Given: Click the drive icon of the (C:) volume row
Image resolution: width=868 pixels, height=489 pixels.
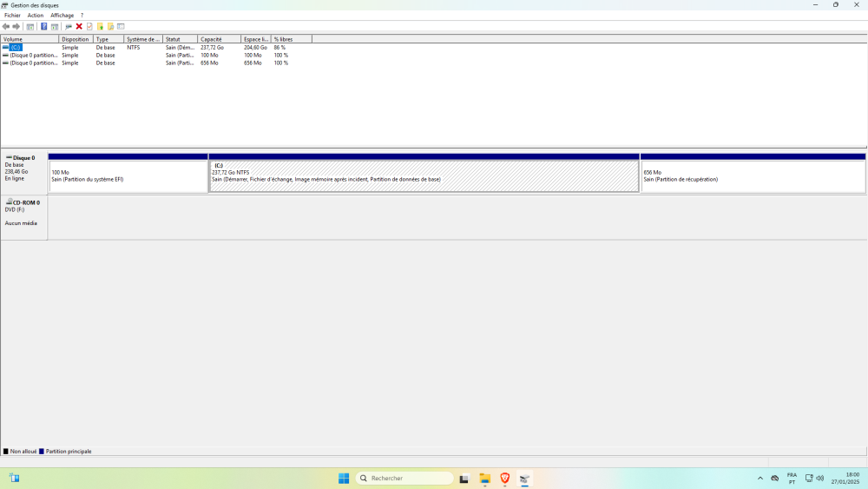Looking at the screenshot, I should 5,48.
